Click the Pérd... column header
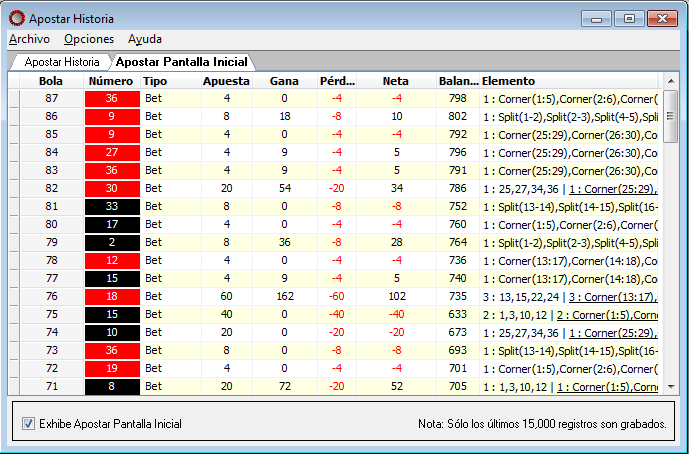689x454 pixels. [x=337, y=81]
